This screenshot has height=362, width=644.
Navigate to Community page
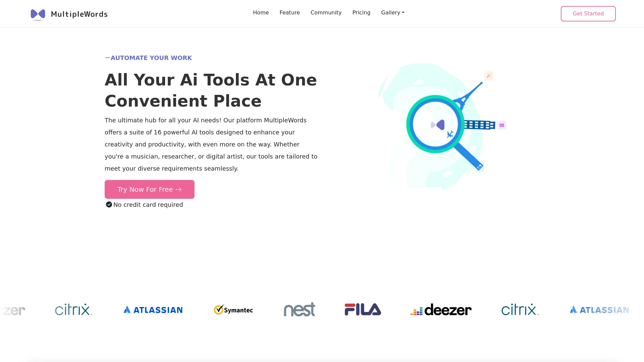[x=326, y=12]
